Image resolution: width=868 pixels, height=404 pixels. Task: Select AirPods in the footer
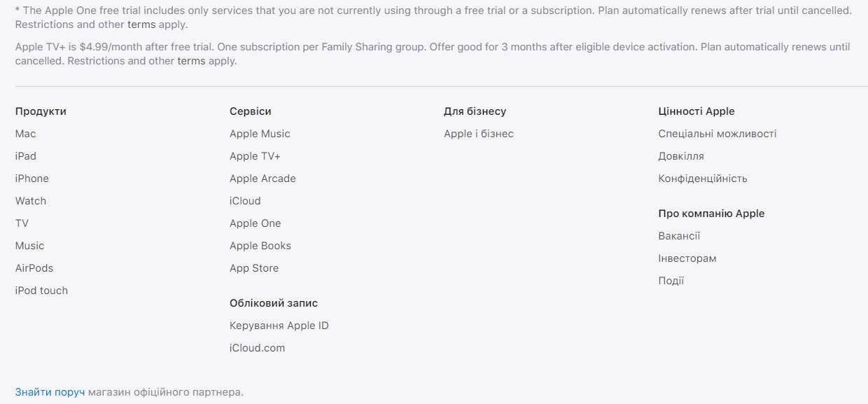34,268
